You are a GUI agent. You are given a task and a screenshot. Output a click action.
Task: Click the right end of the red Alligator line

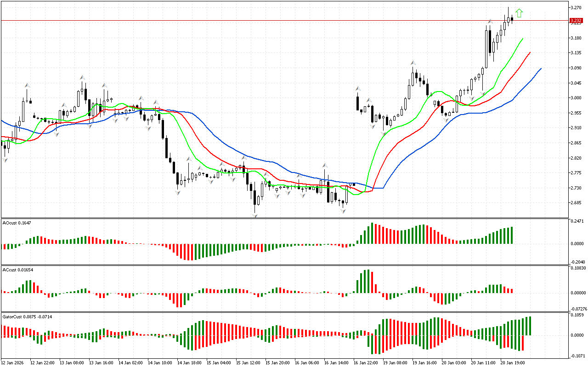tap(530, 52)
